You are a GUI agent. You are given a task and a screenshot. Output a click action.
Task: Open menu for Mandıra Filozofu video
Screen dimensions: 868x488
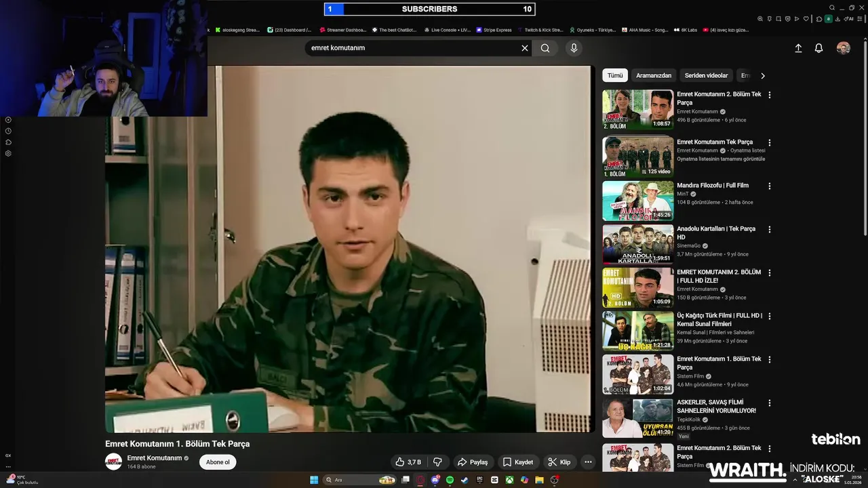[769, 186]
